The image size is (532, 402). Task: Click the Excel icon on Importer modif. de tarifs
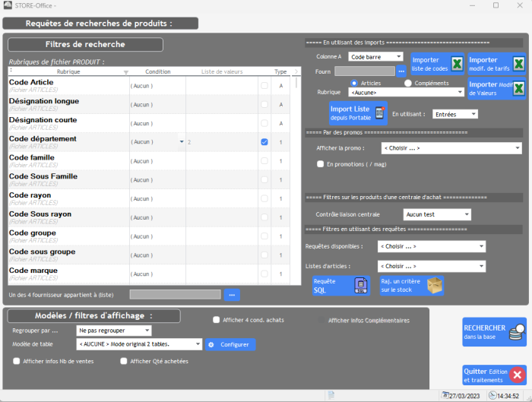518,64
